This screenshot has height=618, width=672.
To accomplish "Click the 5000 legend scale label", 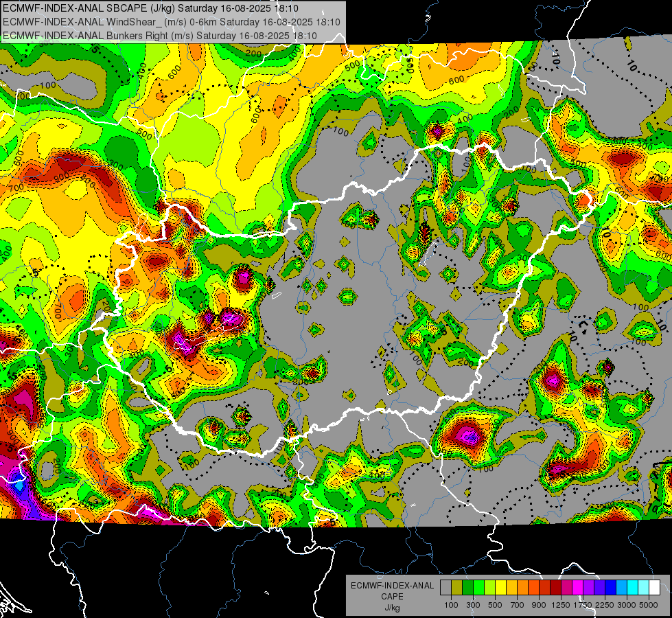I will [649, 605].
